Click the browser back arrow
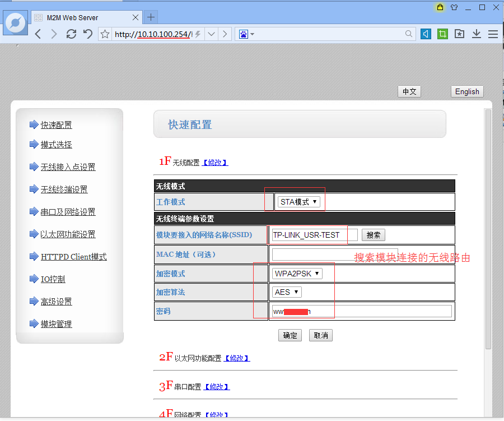The width and height of the screenshot is (504, 421). 38,34
